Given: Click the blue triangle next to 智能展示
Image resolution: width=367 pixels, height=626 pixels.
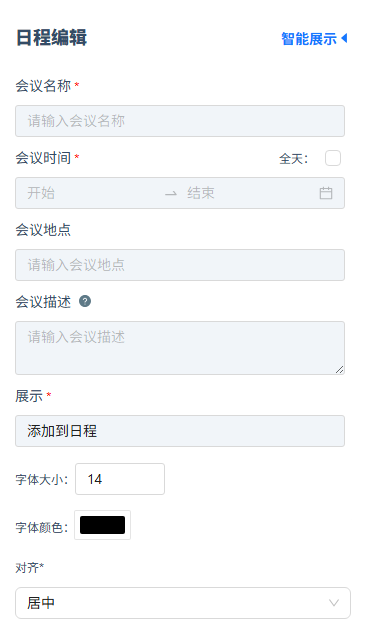Looking at the screenshot, I should tap(344, 38).
